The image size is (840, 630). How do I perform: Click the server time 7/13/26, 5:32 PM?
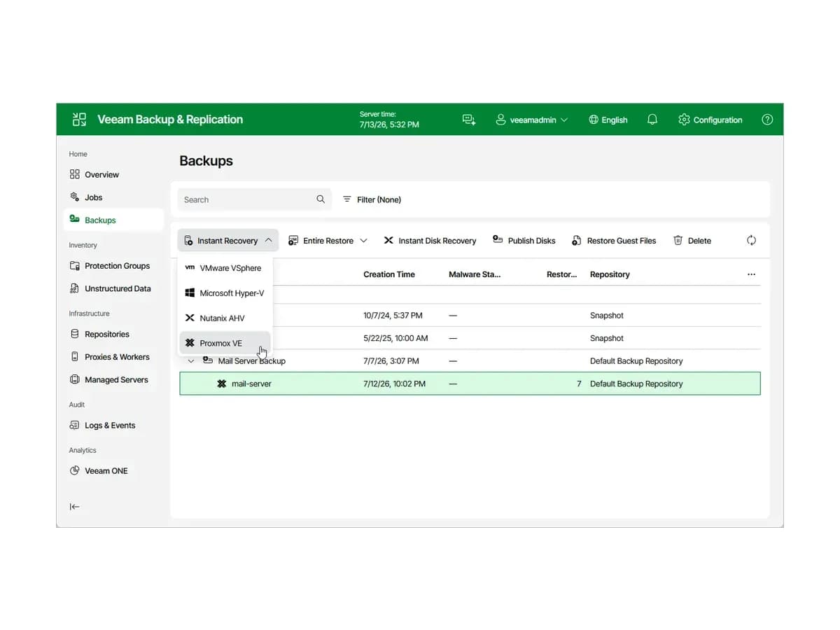click(389, 125)
